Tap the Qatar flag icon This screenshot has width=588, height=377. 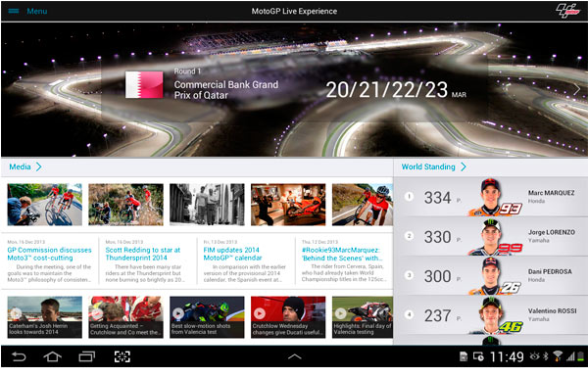(x=144, y=84)
